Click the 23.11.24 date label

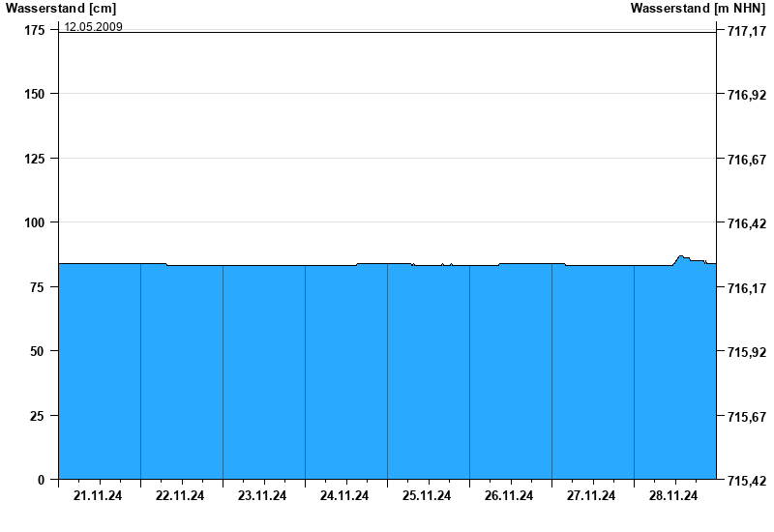pos(262,495)
